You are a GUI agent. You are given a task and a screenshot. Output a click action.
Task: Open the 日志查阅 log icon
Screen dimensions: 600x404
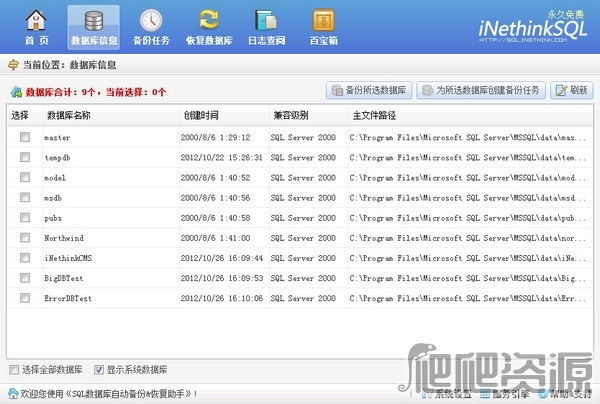tap(266, 20)
